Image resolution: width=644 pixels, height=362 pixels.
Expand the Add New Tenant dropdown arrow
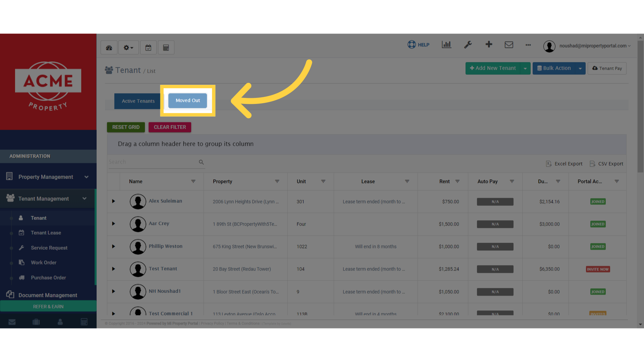tap(525, 68)
